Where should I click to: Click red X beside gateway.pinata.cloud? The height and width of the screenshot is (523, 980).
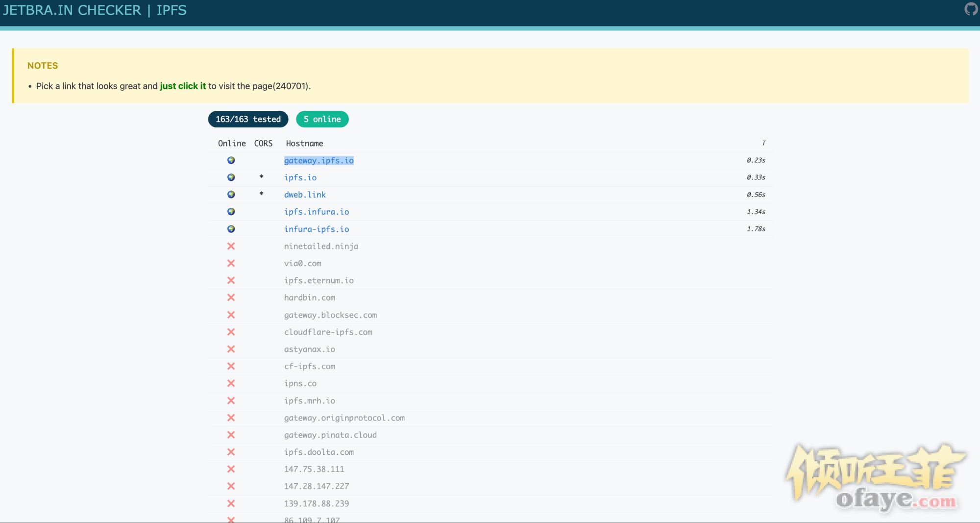click(231, 435)
